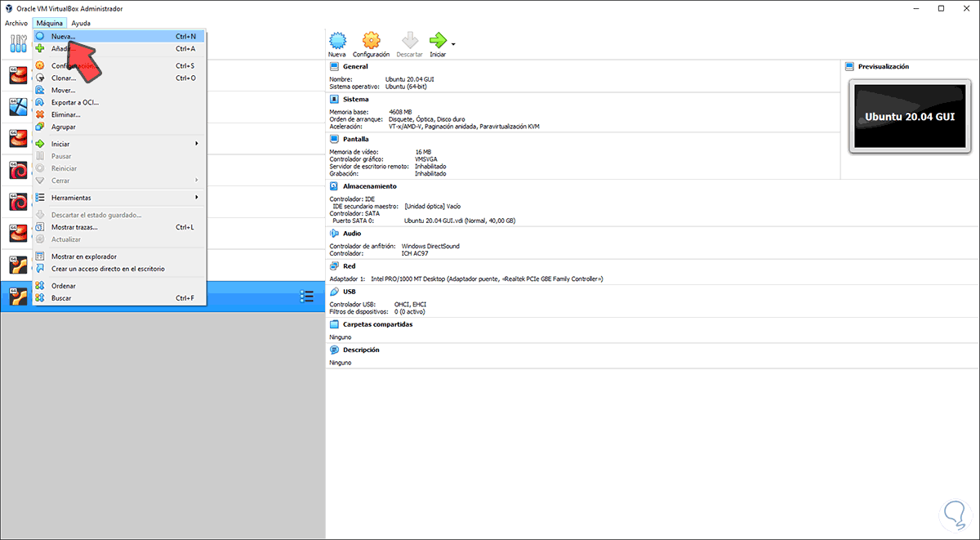Open the Red network section header

pos(349,266)
